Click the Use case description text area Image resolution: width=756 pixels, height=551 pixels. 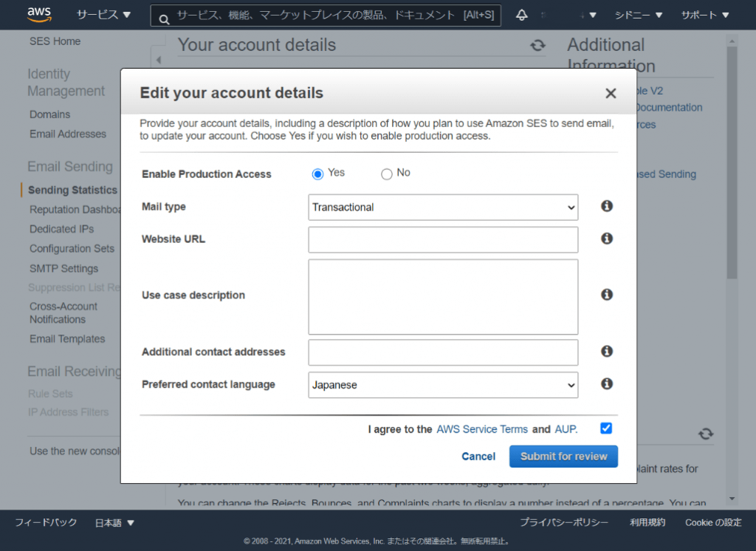click(x=443, y=297)
